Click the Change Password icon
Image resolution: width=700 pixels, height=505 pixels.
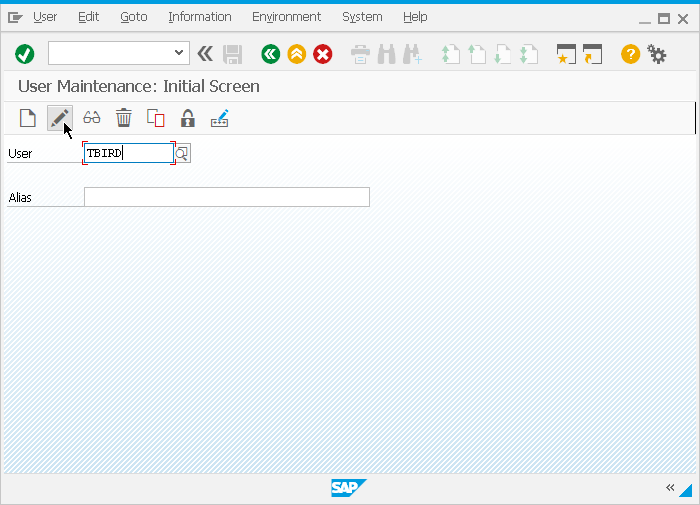pos(220,118)
